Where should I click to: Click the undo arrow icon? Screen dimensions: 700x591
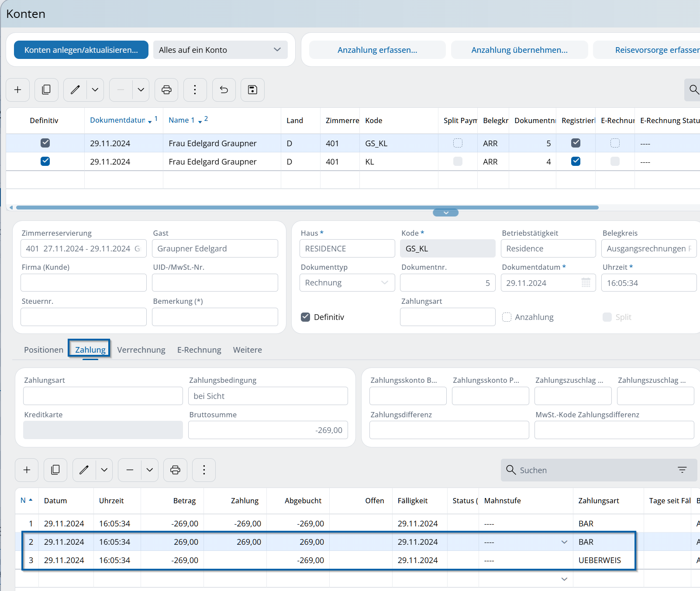pyautogui.click(x=224, y=90)
